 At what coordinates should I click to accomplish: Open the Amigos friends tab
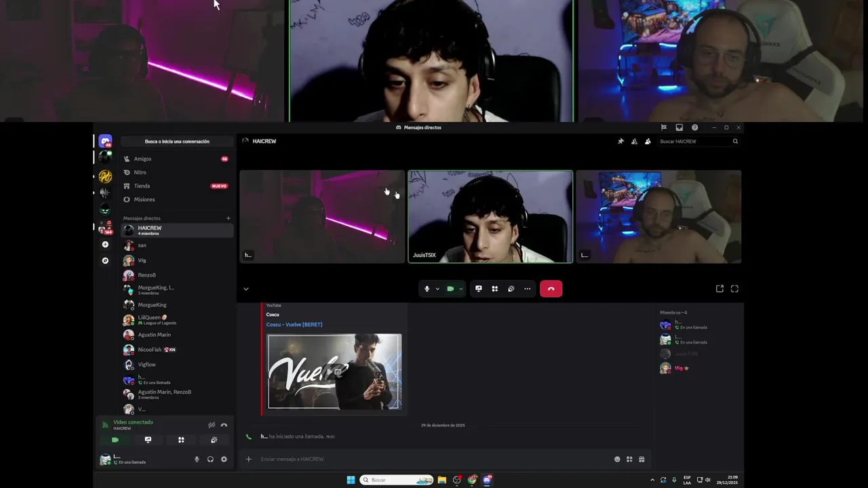177,159
